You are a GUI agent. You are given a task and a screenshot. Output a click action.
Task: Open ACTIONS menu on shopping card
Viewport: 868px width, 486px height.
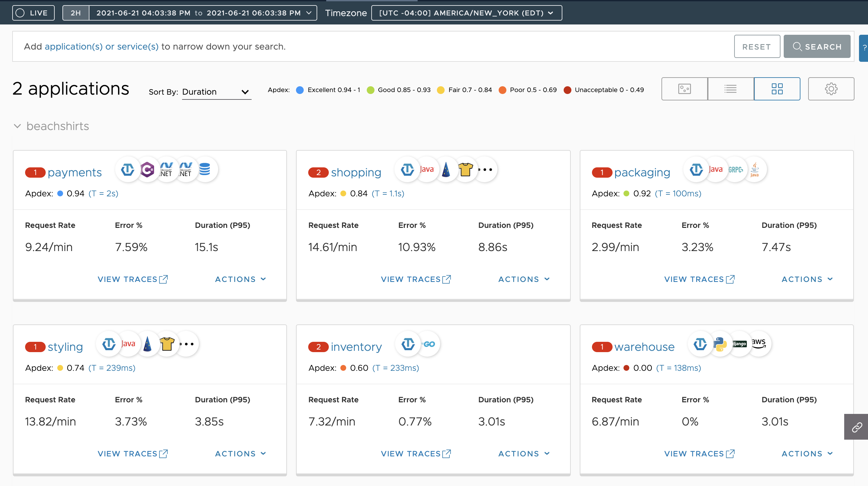coord(524,279)
